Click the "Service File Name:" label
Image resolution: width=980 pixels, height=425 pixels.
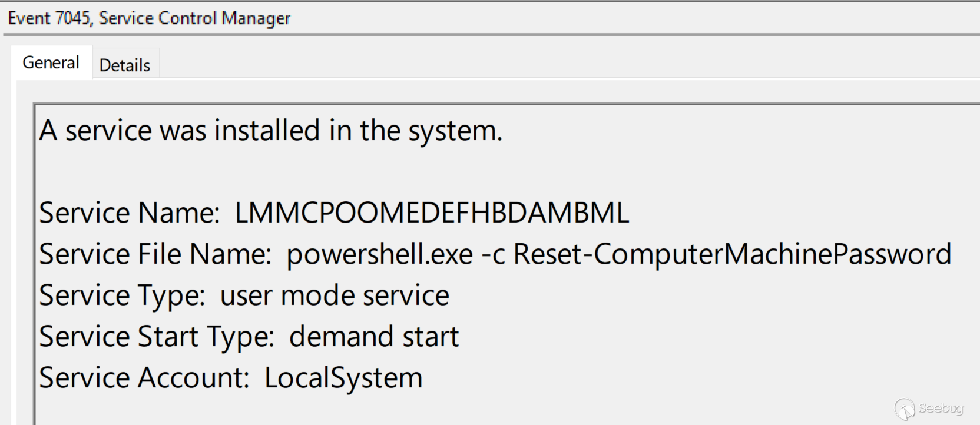[x=155, y=254]
